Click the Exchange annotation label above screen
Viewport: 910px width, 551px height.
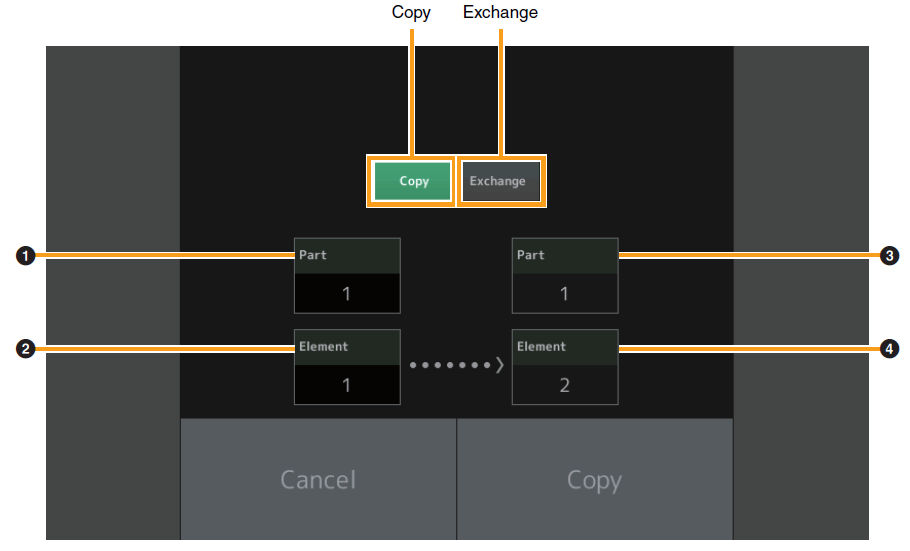[x=500, y=12]
